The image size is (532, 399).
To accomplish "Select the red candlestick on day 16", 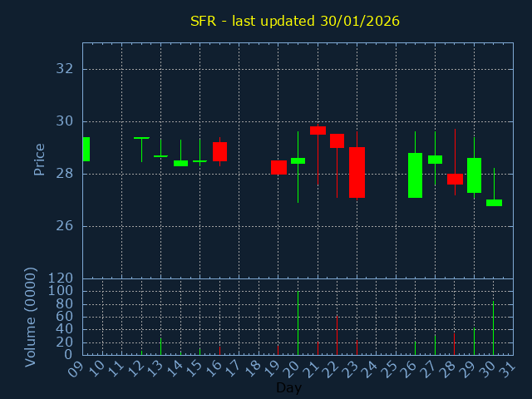I will (219, 151).
